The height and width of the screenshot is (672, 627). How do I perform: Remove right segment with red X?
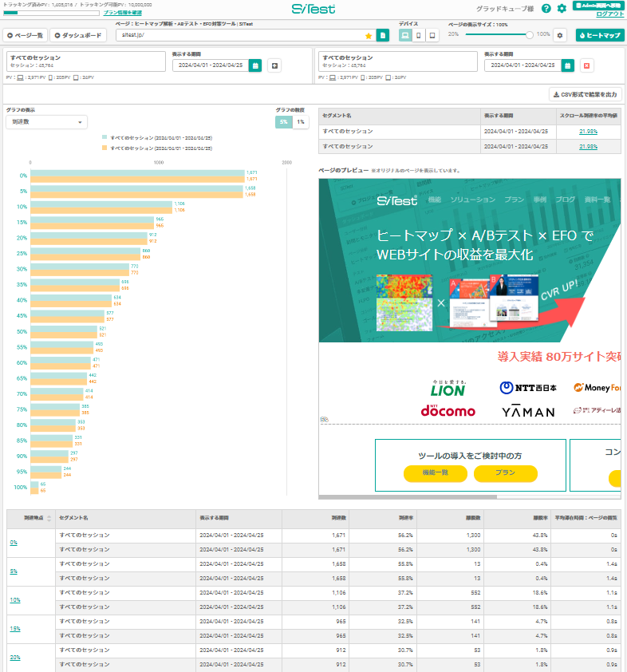587,65
